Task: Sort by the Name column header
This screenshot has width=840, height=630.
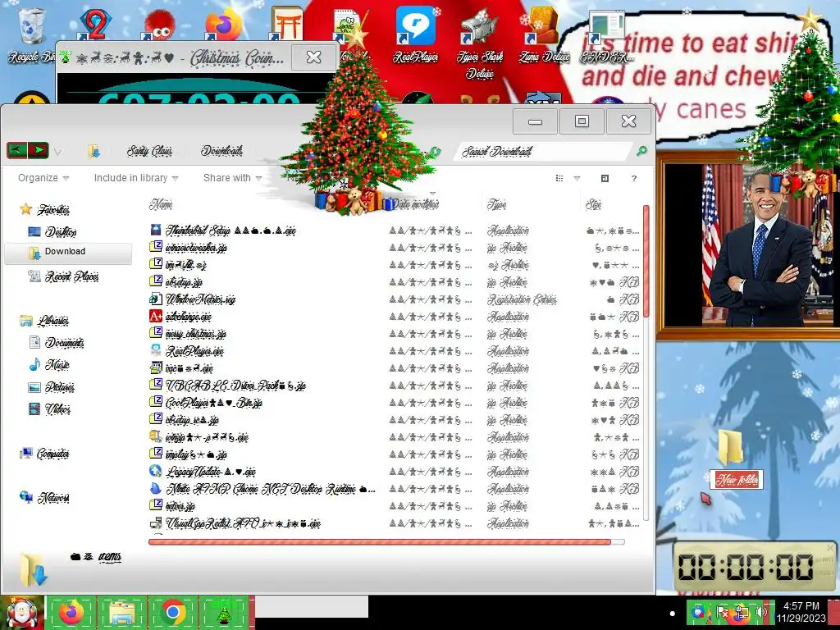Action: pyautogui.click(x=160, y=204)
